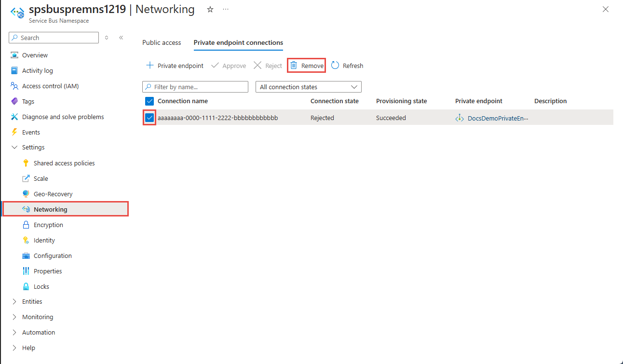Click the Provisioning state column header
Viewport: 623px width, 364px height.
402,101
